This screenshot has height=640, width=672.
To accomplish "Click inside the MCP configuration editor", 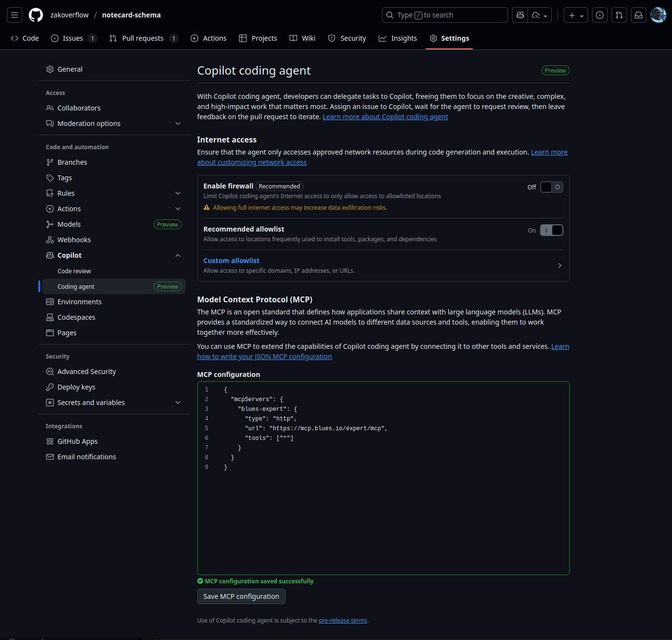I will coord(383,478).
